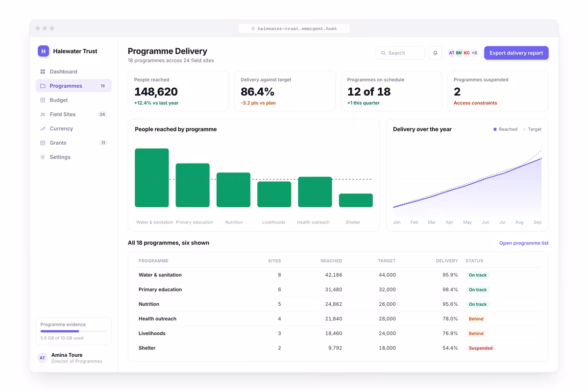Screen dimensions: 588x392
Task: Click the Programmes suspended card
Action: pos(498,91)
